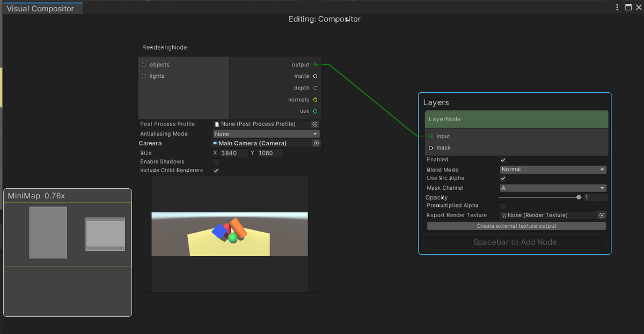Open the Blend Mode dropdown

552,169
